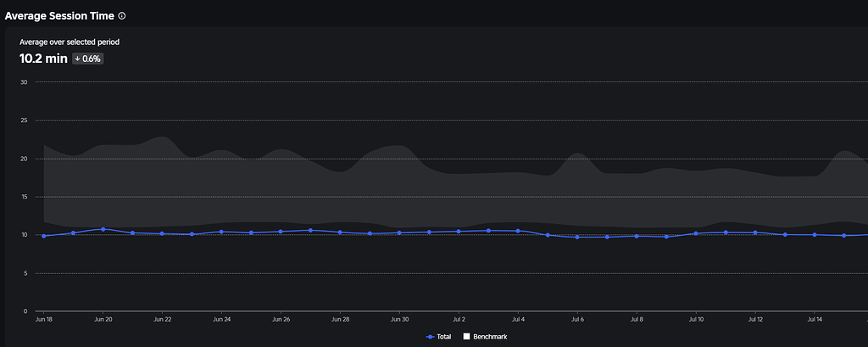Select the Jun 26 data point on the line
The height and width of the screenshot is (347, 868).
pyautogui.click(x=281, y=232)
